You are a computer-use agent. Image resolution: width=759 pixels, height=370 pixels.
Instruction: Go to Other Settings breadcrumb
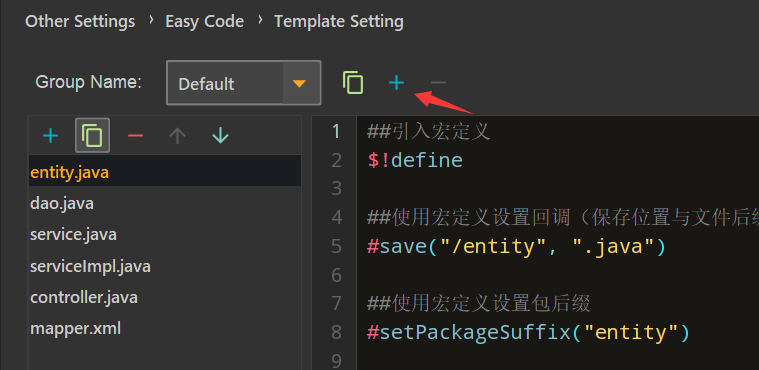[80, 22]
